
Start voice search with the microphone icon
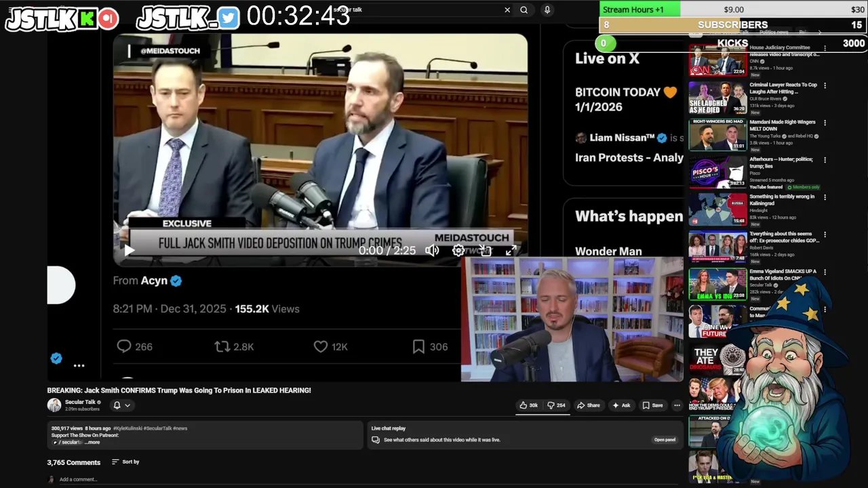pyautogui.click(x=547, y=10)
